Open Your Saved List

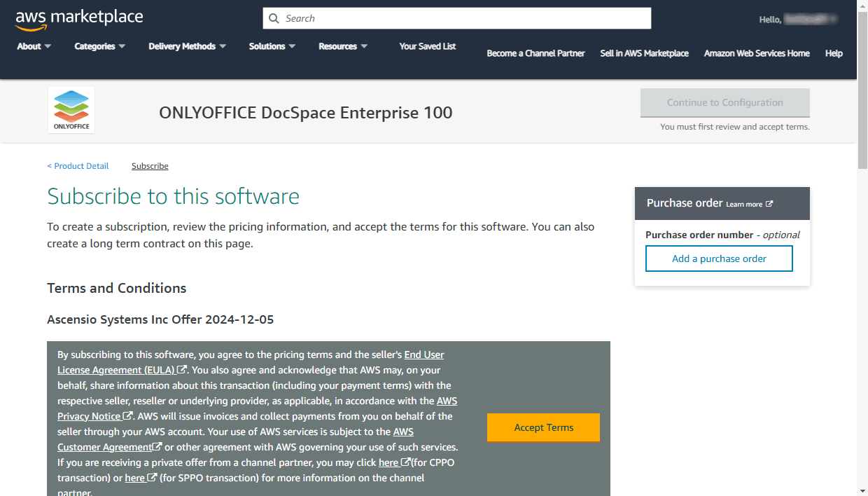click(427, 46)
